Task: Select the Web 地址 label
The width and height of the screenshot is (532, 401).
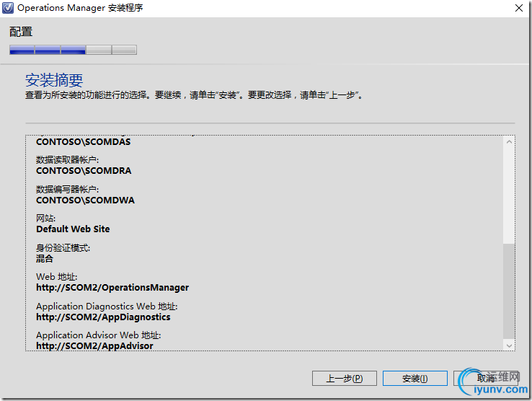Action: [57, 277]
